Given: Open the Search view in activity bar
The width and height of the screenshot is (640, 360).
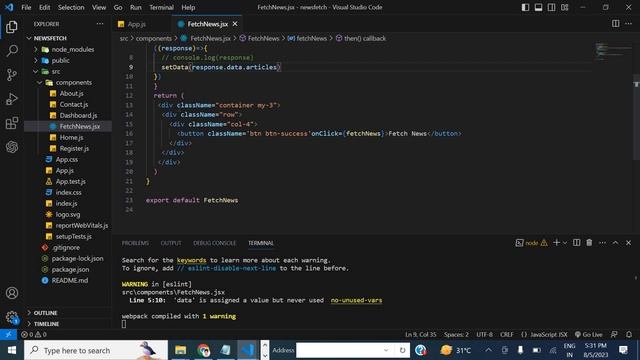Looking at the screenshot, I should 12,51.
